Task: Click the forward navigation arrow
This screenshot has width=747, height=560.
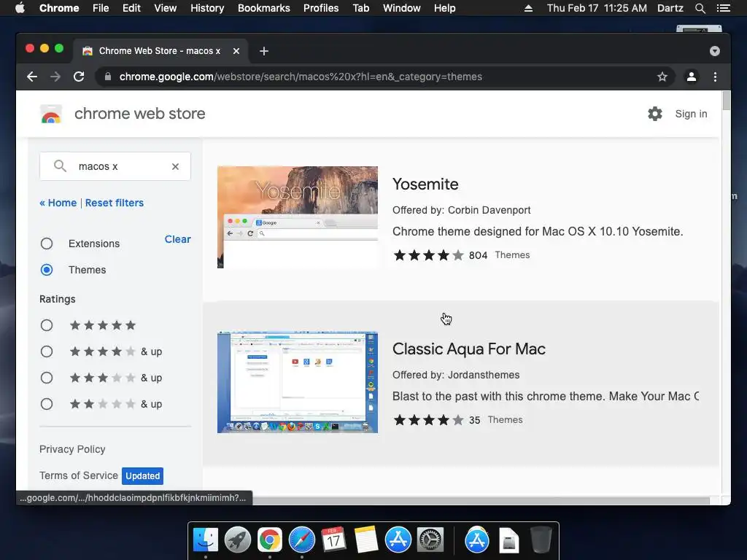Action: coord(55,77)
